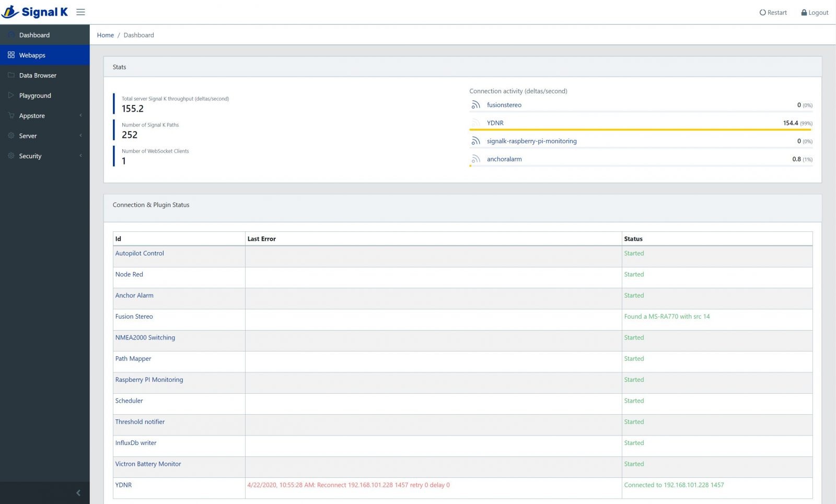Viewport: 836px width, 504px height.
Task: Click the Webapps grid icon
Action: (x=11, y=55)
